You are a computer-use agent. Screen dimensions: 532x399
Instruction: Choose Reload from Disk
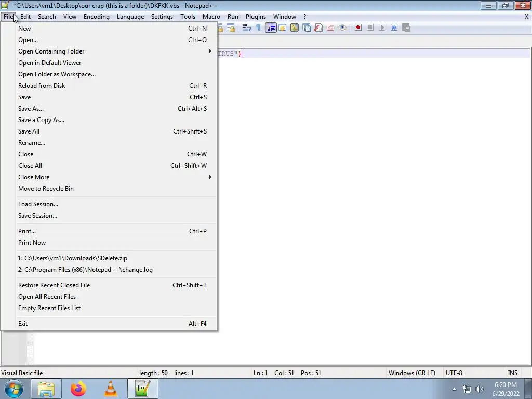[109, 86]
